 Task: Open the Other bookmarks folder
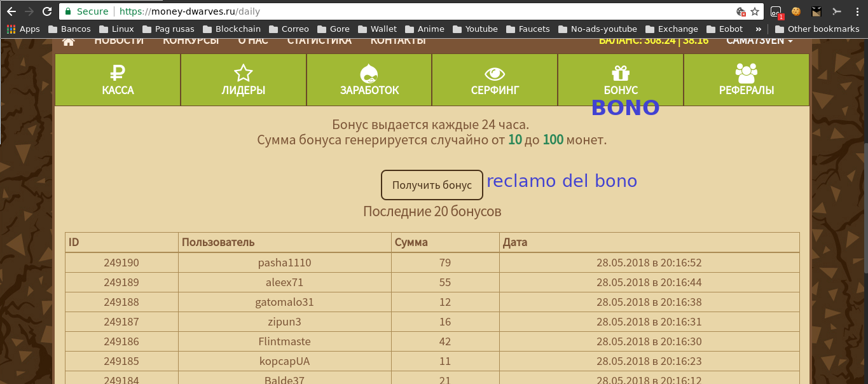pyautogui.click(x=816, y=29)
